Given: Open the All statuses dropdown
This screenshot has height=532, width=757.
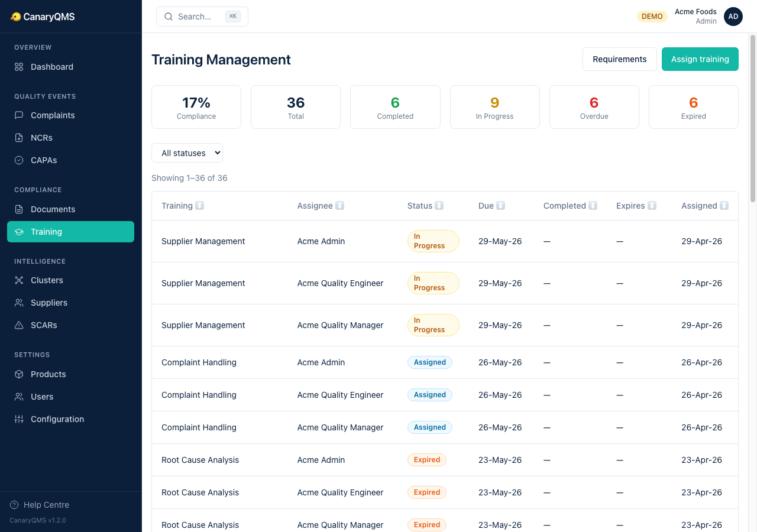Looking at the screenshot, I should click(187, 153).
